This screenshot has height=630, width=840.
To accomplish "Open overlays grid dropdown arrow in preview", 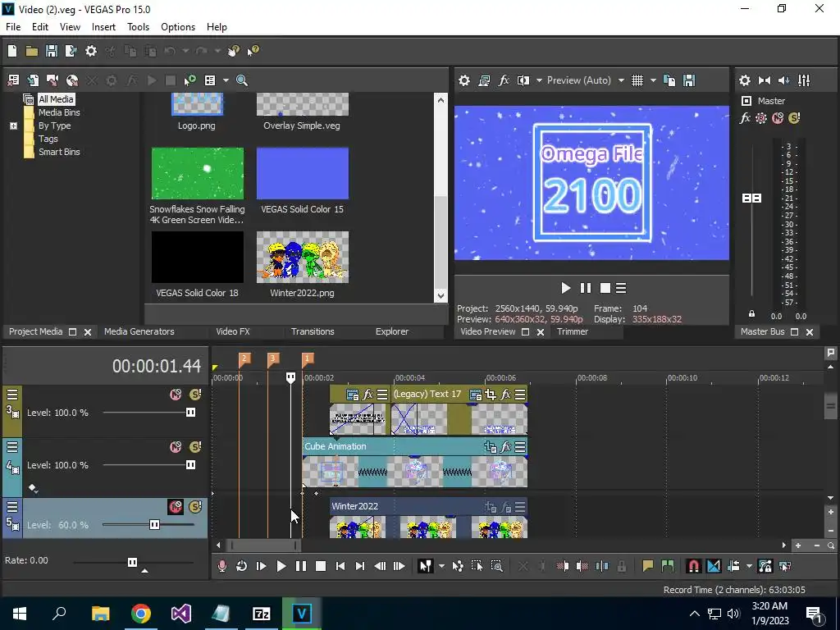I will [x=653, y=80].
